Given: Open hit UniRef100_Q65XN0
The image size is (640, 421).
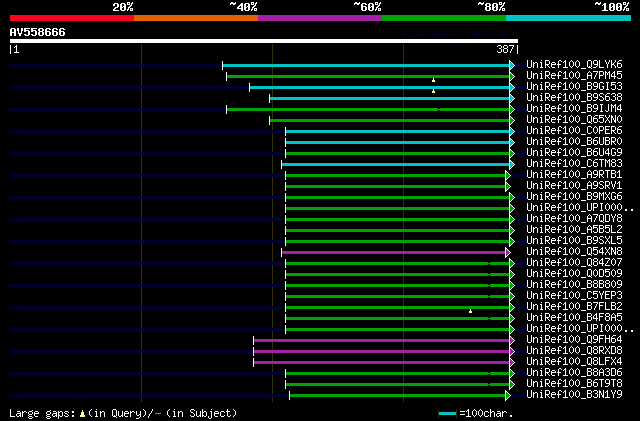Looking at the screenshot, I should click(x=574, y=120).
